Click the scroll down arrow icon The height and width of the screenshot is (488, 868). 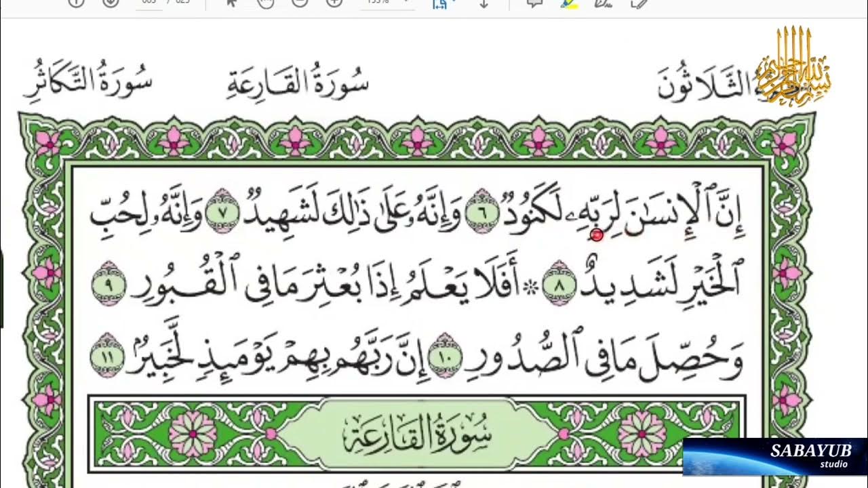click(484, 3)
